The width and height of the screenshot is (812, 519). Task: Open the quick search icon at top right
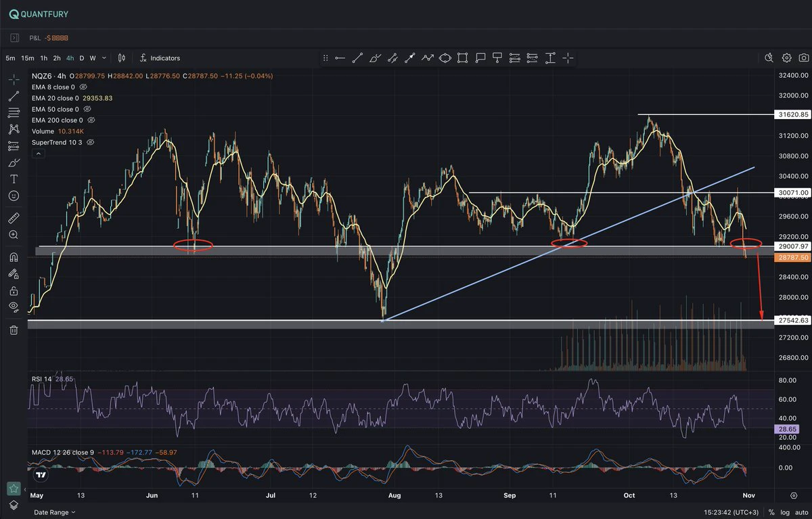pyautogui.click(x=769, y=58)
